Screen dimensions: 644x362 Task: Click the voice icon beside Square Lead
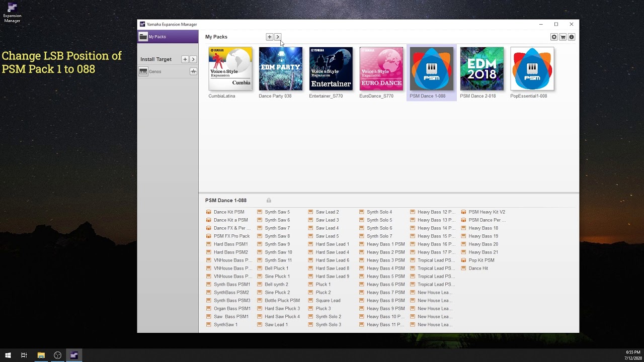click(x=311, y=301)
